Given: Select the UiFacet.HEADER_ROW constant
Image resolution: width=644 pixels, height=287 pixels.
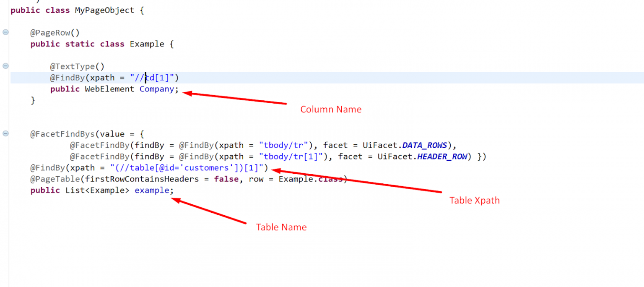Looking at the screenshot, I should (441, 156).
